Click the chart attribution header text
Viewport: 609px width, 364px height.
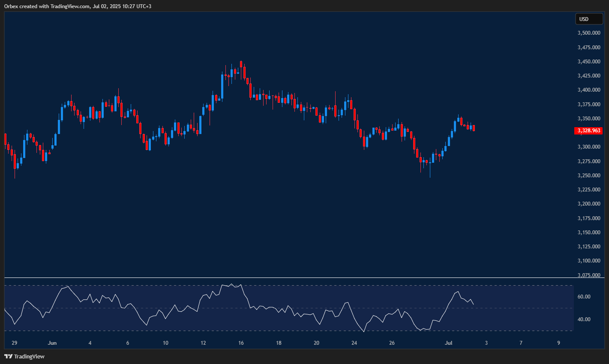click(x=78, y=6)
